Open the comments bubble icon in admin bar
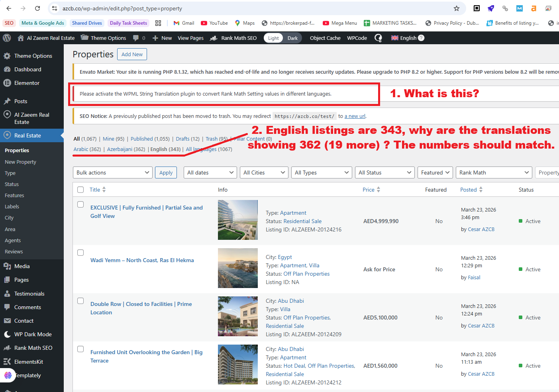This screenshot has height=392, width=559. (x=136, y=38)
